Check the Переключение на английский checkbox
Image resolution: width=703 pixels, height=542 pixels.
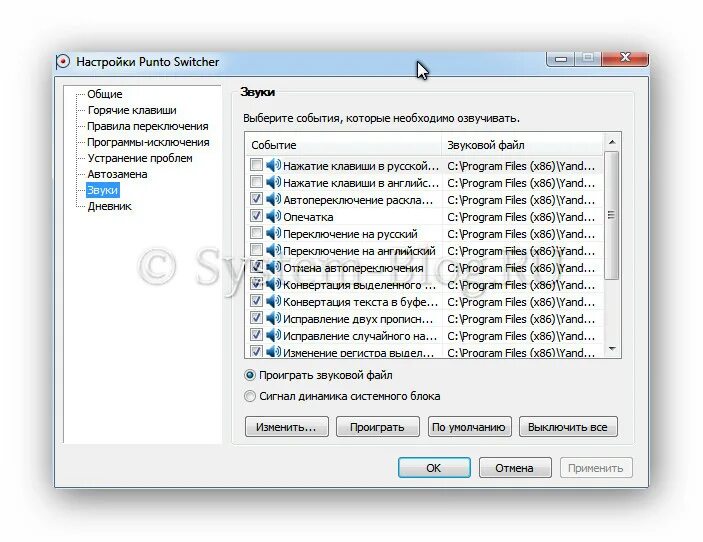pos(256,250)
